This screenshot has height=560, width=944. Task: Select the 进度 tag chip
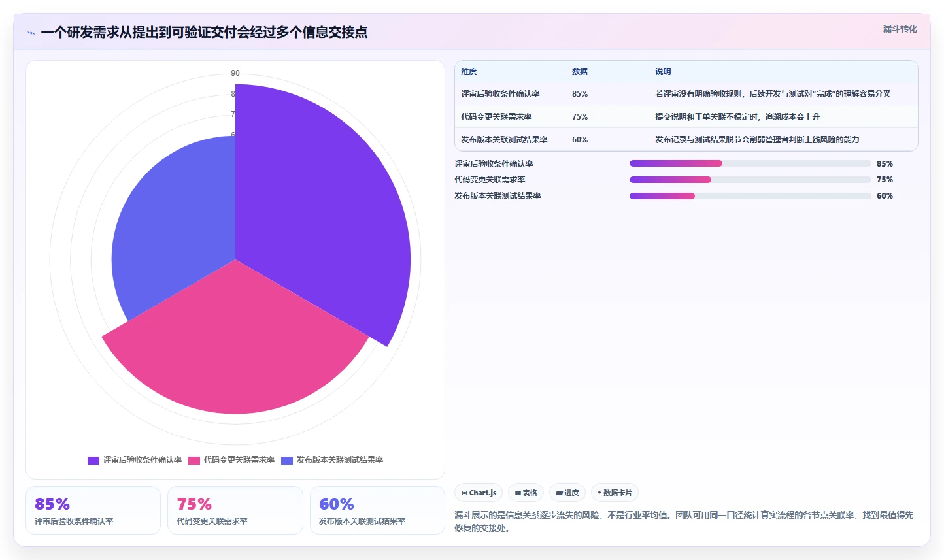click(567, 493)
